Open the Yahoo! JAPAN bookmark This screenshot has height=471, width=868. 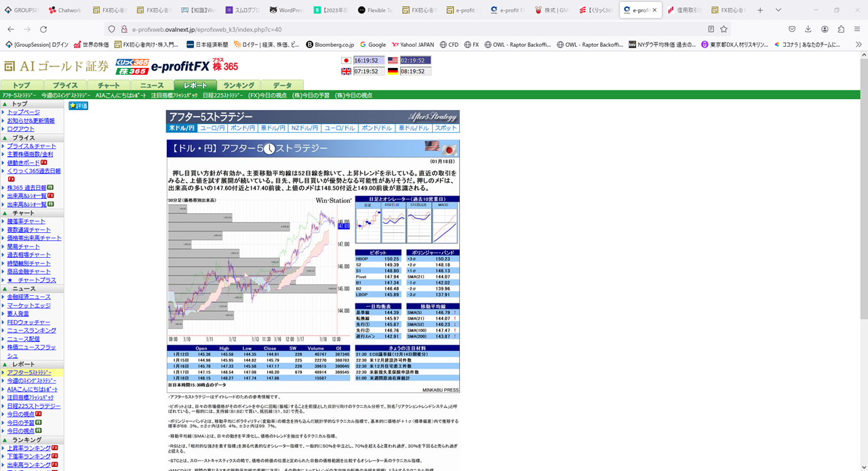tap(413, 45)
